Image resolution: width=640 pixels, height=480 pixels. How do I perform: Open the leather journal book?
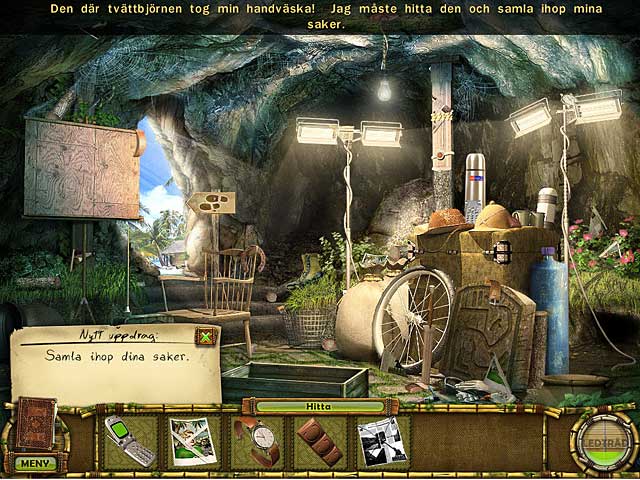(x=36, y=423)
